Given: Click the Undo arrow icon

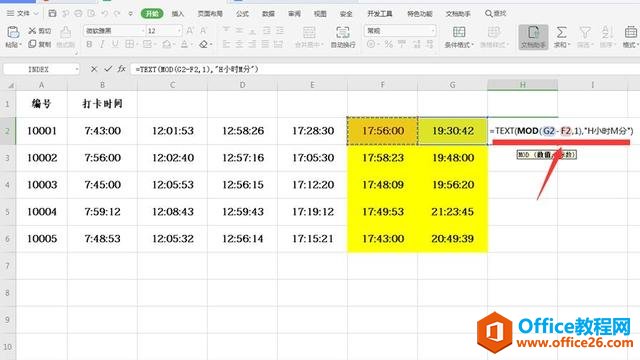Looking at the screenshot, I should (104, 13).
